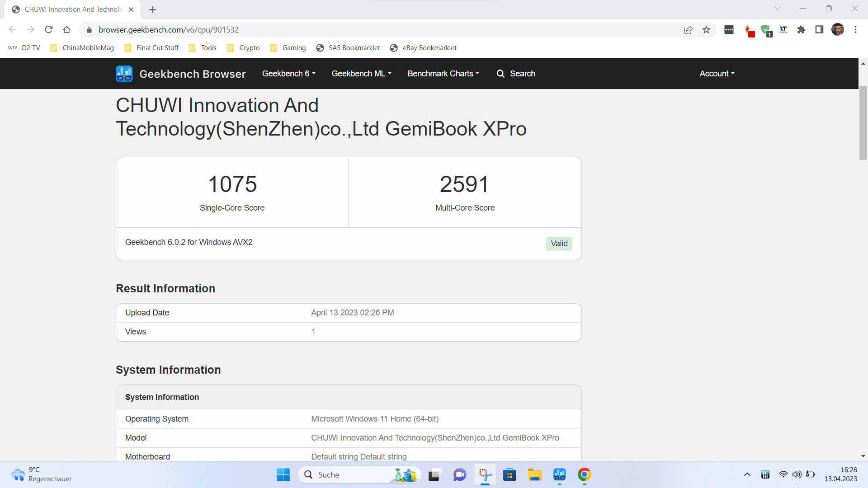Open Snipping Tool on the taskbar

point(485,475)
